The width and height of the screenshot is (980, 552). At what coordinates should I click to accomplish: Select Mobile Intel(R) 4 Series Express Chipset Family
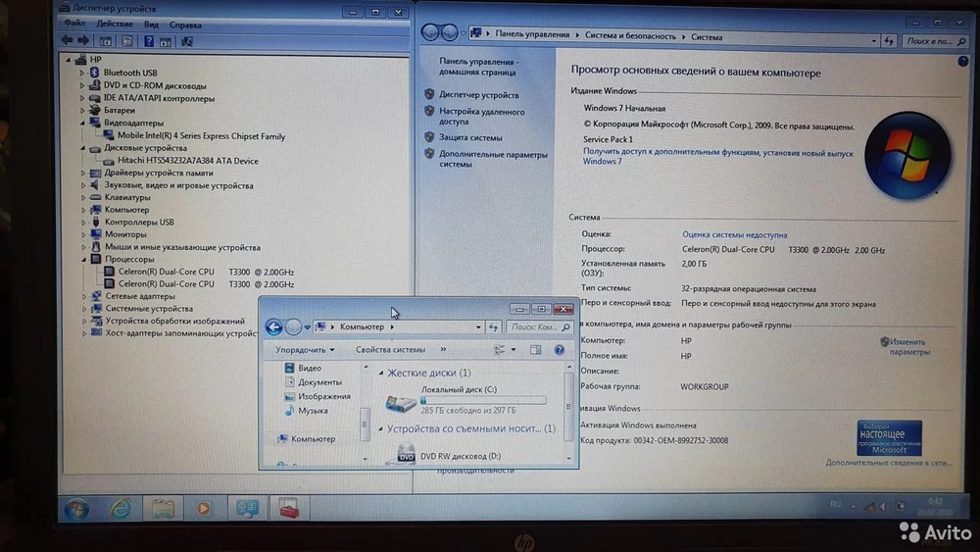pos(201,135)
